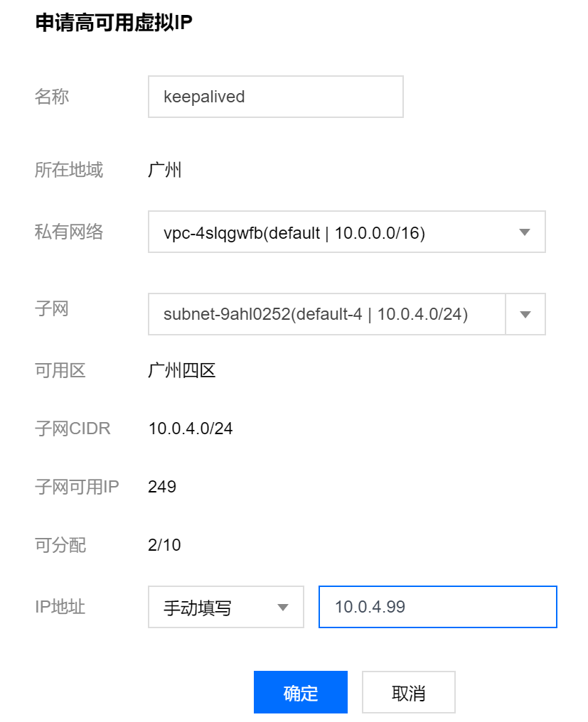
Task: Confirm with the 确定 button
Action: [300, 691]
